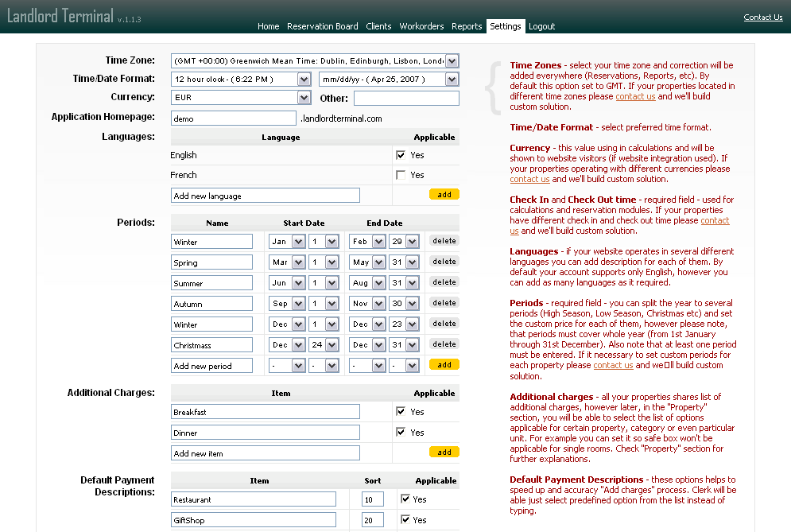
Task: Click the add button for new period
Action: (x=444, y=364)
